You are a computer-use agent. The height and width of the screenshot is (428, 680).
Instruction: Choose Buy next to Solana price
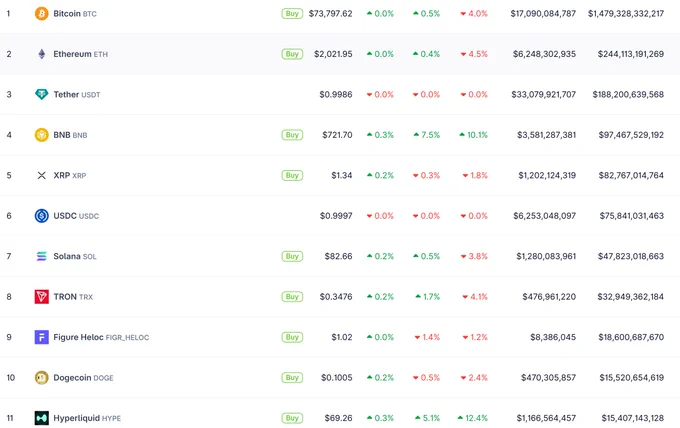point(292,256)
